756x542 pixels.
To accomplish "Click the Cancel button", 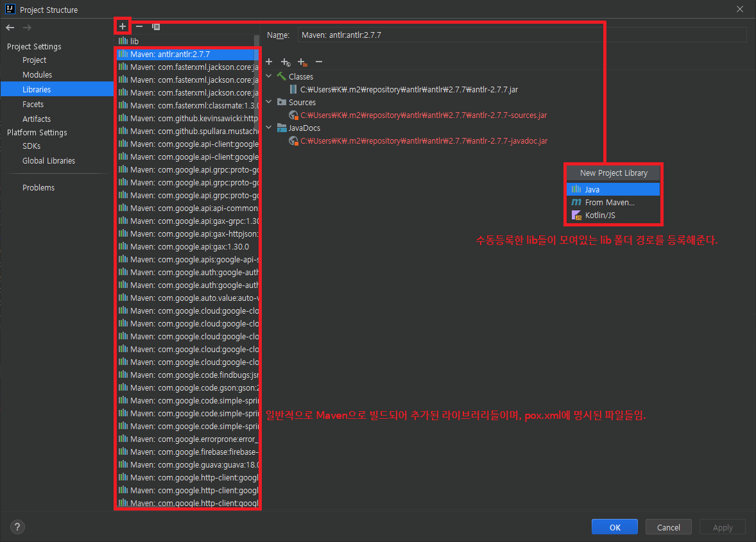I will tap(668, 527).
